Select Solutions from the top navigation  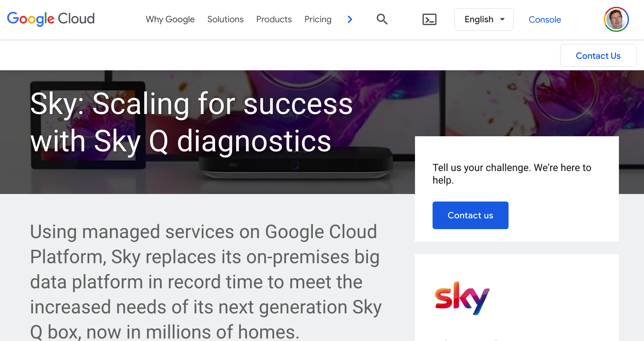click(x=225, y=19)
